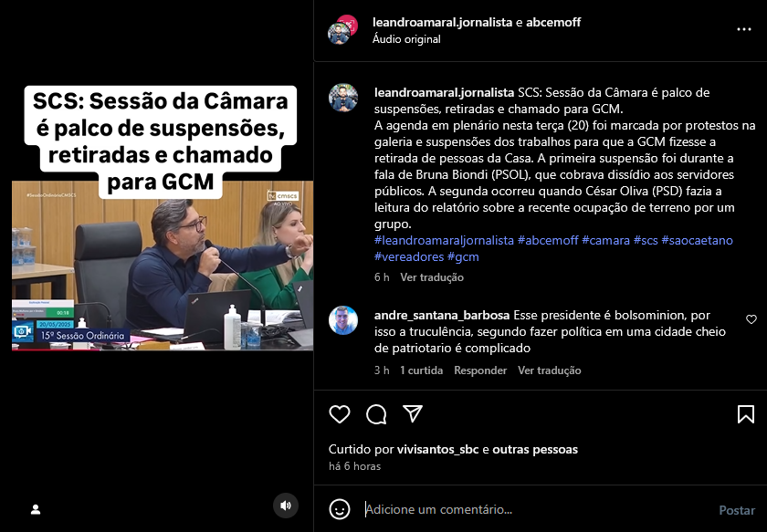Open the #gcm hashtag
Image resolution: width=767 pixels, height=532 pixels.
click(x=463, y=256)
